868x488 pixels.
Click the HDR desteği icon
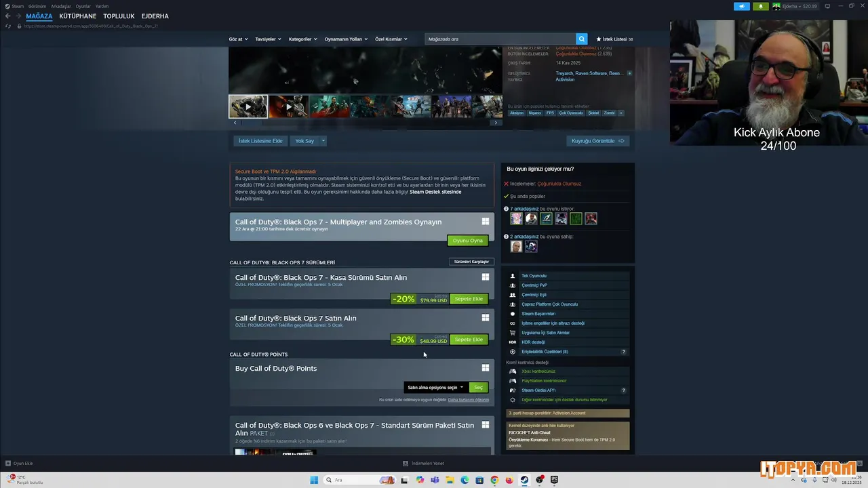pos(513,342)
